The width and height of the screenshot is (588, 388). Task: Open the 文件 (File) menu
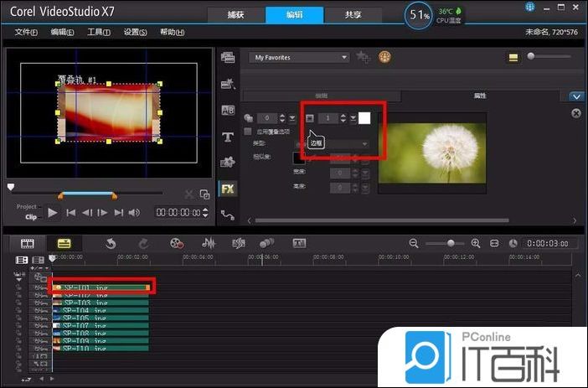27,32
